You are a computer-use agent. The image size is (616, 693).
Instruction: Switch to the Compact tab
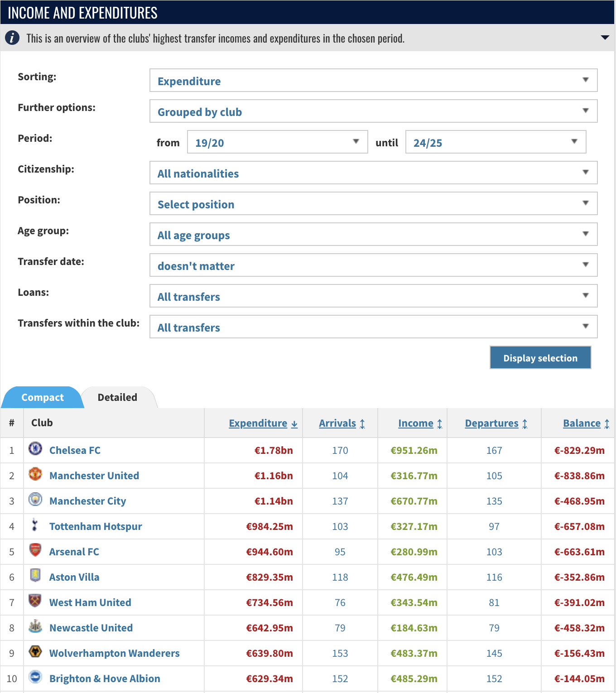tap(43, 397)
